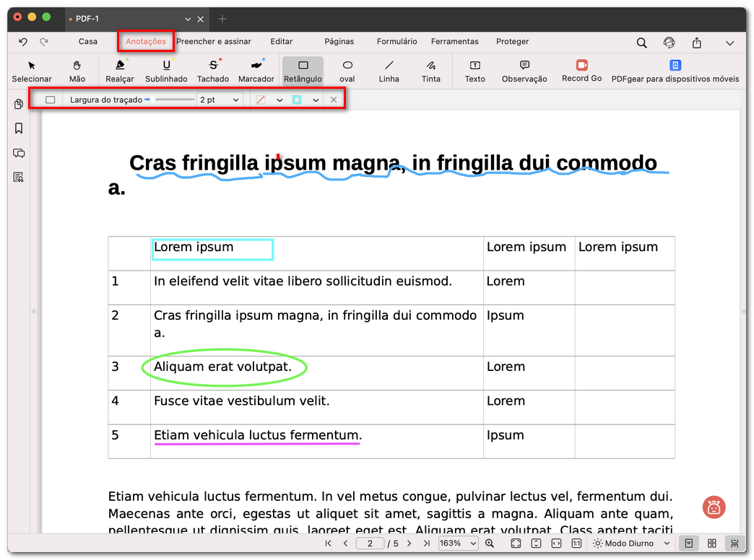Open Record Go feature
The image size is (754, 560).
581,71
